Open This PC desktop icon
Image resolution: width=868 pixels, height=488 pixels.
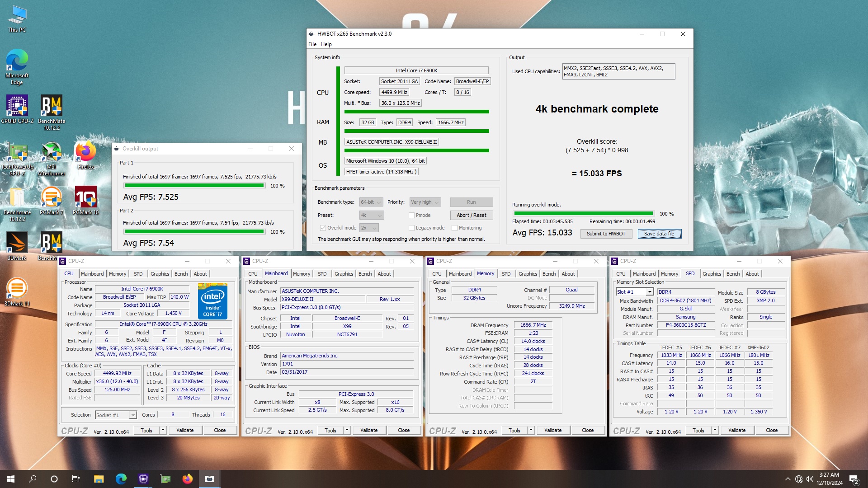pos(17,19)
